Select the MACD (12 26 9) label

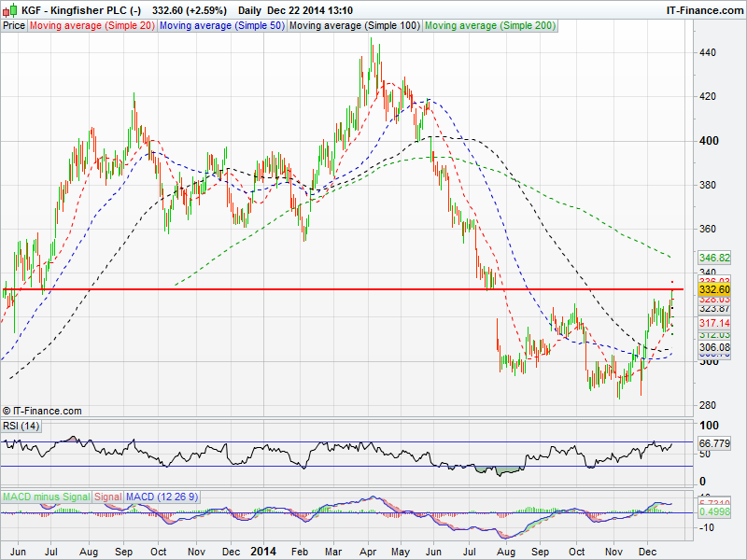[x=162, y=497]
